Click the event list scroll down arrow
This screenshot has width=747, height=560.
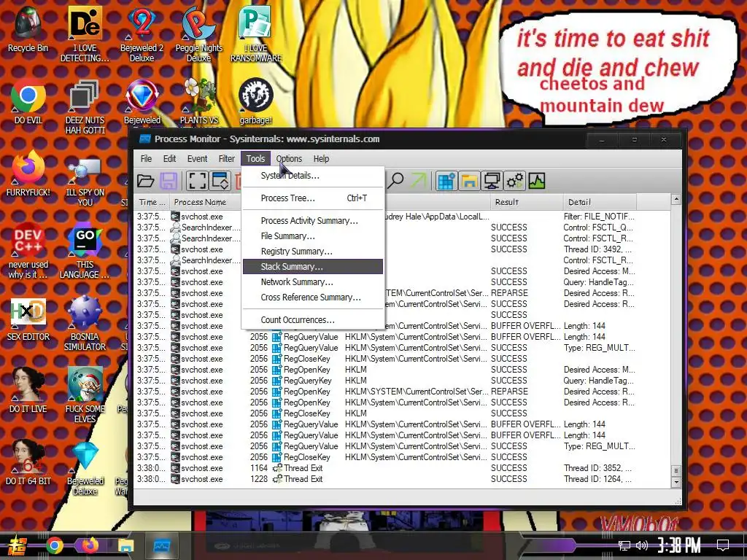pos(676,482)
